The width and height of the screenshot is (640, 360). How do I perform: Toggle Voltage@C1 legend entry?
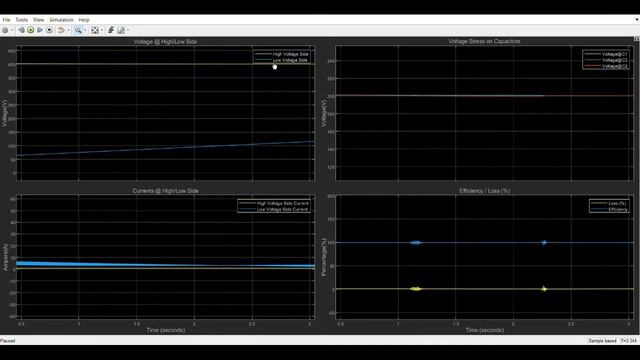click(606, 54)
